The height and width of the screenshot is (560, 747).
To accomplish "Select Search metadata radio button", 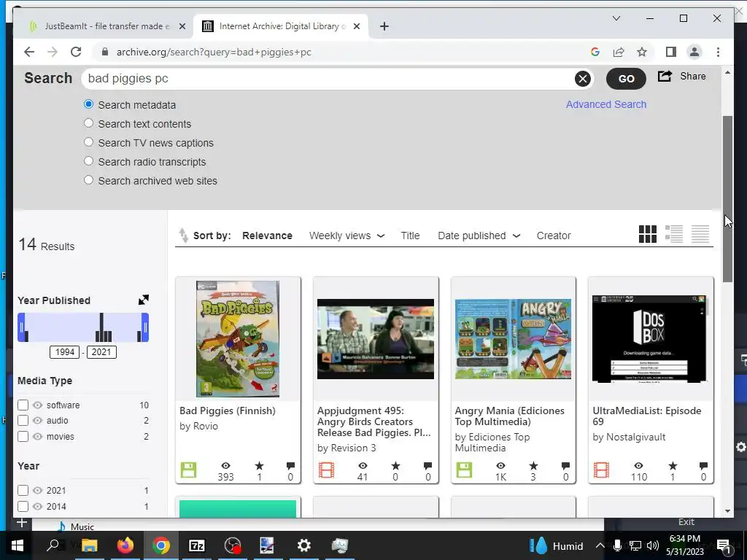I will pyautogui.click(x=88, y=104).
